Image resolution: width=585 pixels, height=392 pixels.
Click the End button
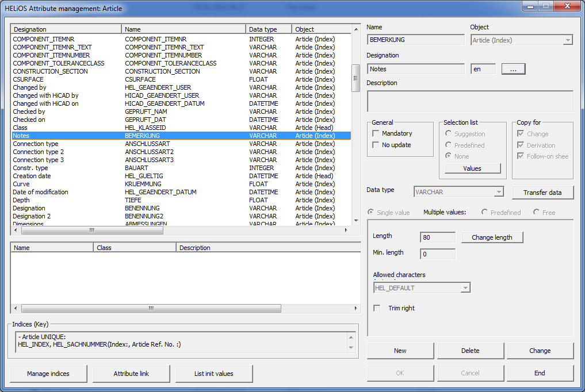pyautogui.click(x=540, y=373)
